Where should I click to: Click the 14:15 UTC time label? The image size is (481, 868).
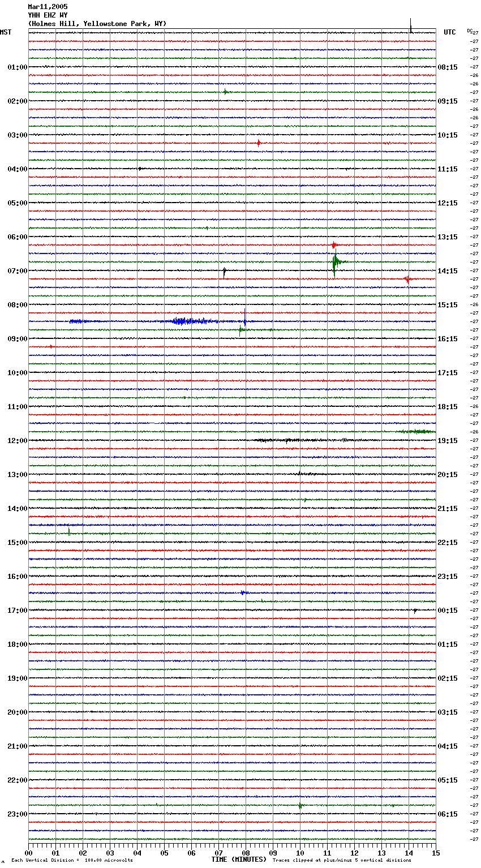click(x=448, y=271)
